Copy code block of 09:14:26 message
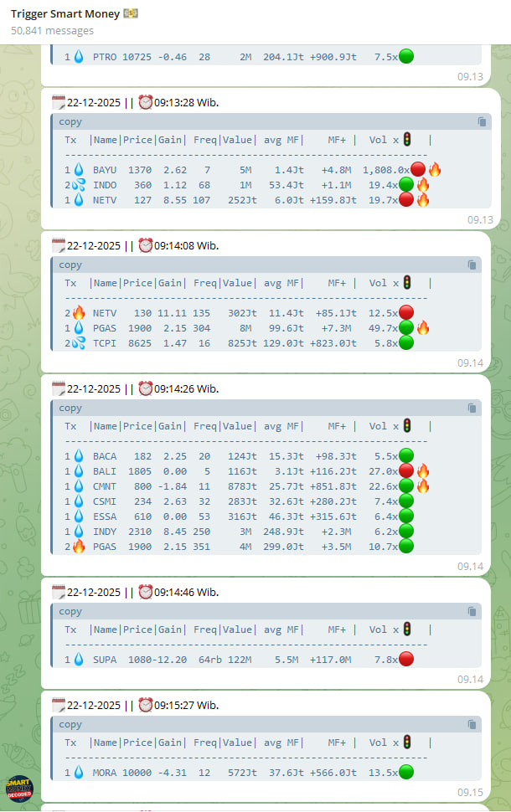This screenshot has height=812, width=511. pos(472,408)
